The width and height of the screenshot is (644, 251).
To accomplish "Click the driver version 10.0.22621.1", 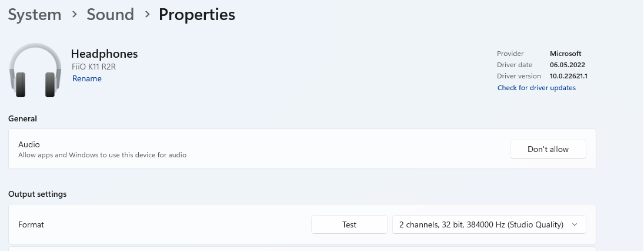I will coord(569,76).
